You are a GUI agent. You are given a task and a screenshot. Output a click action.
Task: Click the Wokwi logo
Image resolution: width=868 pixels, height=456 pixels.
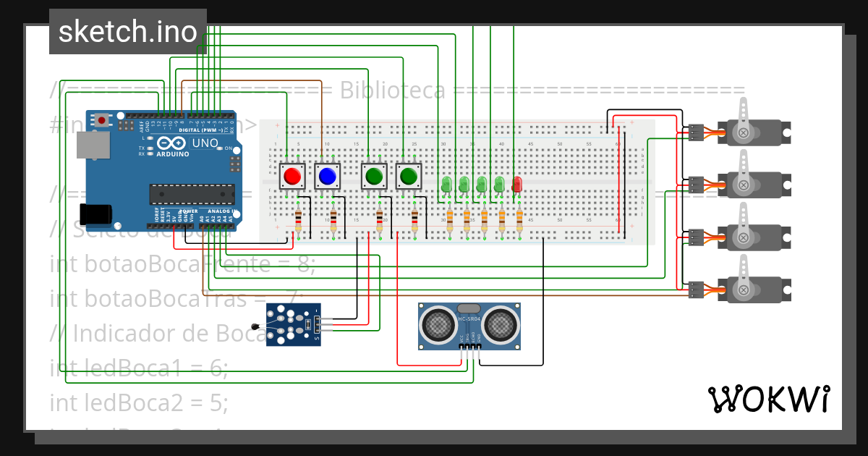(770, 397)
